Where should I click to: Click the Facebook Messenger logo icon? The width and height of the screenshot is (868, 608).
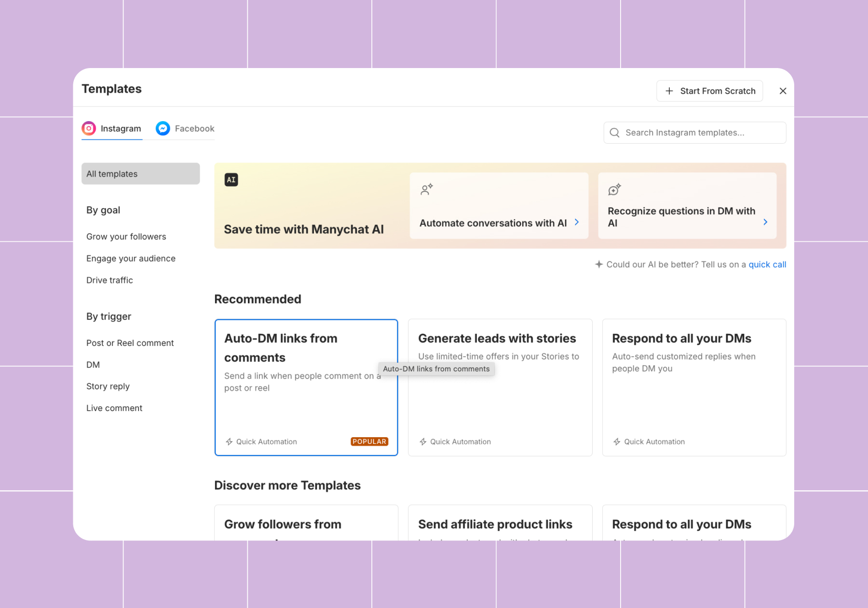163,128
